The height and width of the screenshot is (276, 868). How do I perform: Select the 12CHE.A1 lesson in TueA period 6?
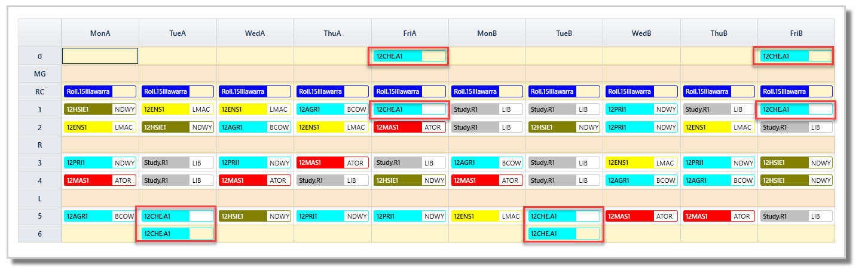coord(178,234)
